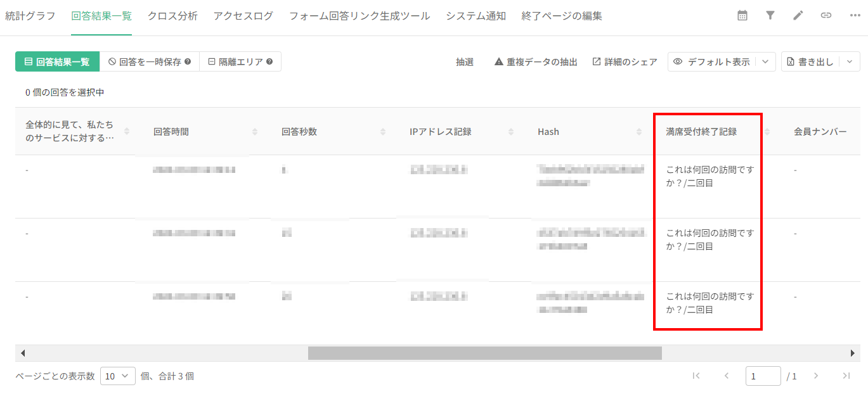Viewport: 868px width, 394px height.
Task: Click help icon beside 隔離エリア
Action: click(x=269, y=62)
